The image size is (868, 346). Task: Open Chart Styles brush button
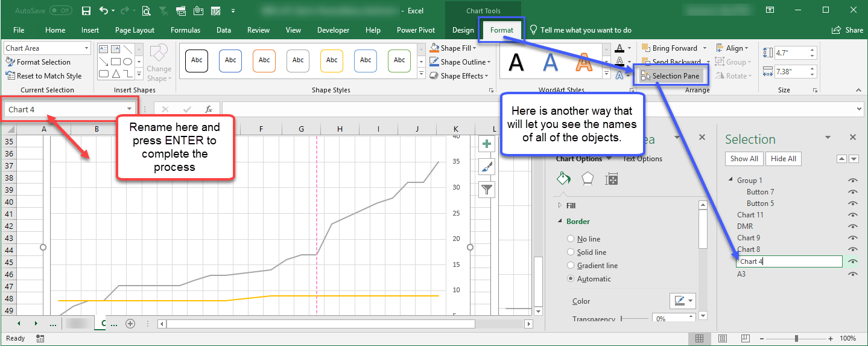pyautogui.click(x=487, y=167)
